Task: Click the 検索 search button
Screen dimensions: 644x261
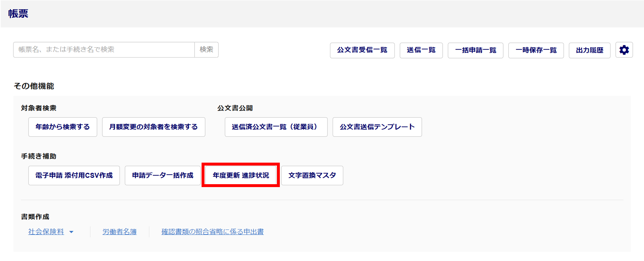Action: tap(206, 50)
